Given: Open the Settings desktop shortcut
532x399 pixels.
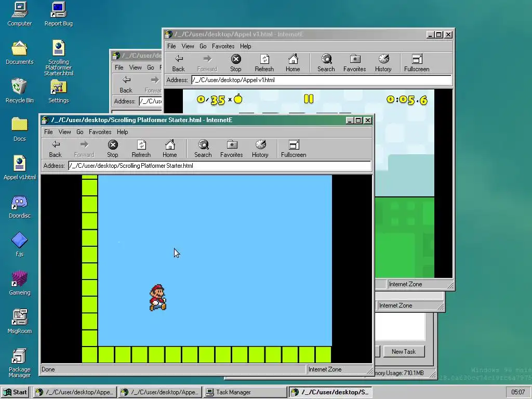Looking at the screenshot, I should pyautogui.click(x=58, y=91).
